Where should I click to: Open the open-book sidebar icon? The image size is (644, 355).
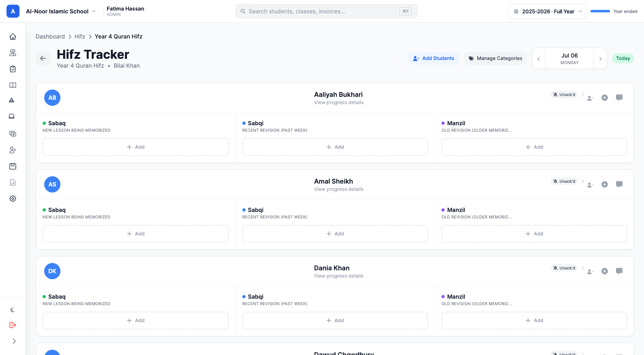13,85
